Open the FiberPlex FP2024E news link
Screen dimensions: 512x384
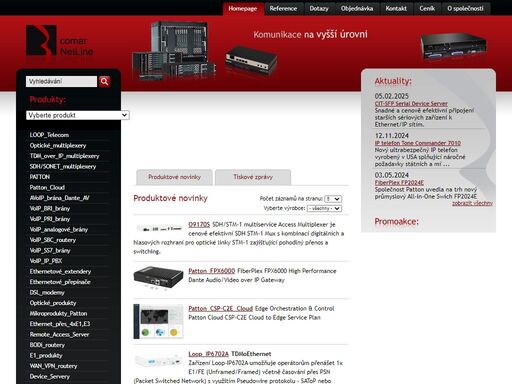[399, 182]
